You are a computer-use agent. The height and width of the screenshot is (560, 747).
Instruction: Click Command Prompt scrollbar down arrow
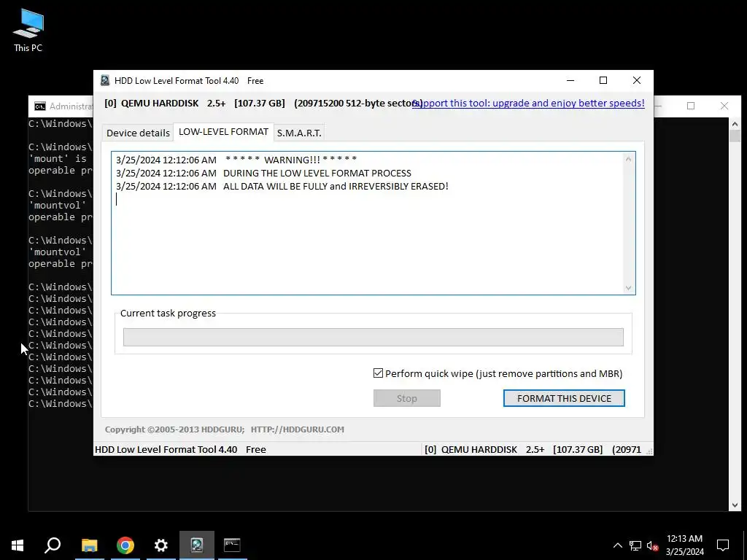735,505
